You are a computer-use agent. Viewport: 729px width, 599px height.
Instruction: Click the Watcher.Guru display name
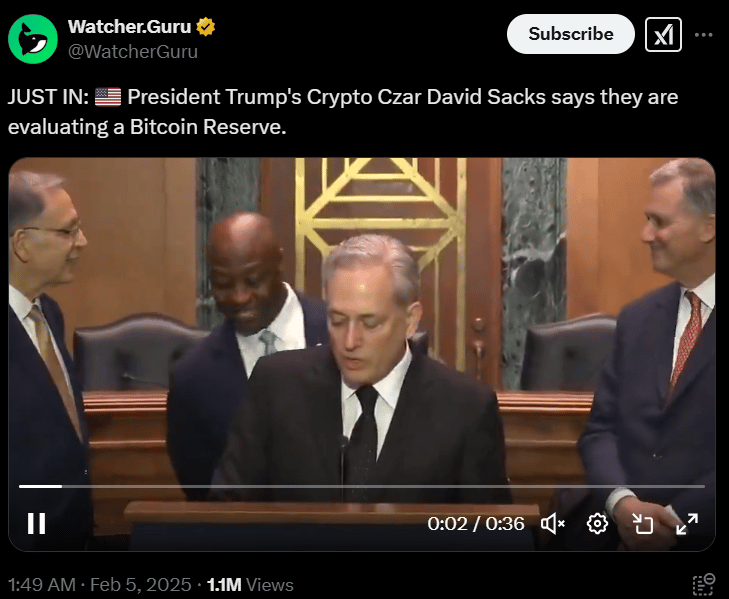129,27
